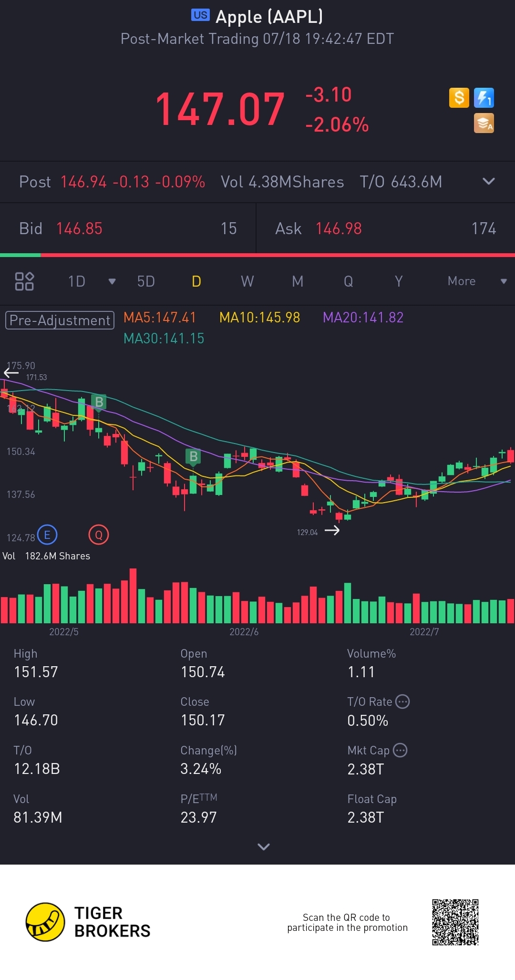Tap the current price 147.07

(220, 110)
